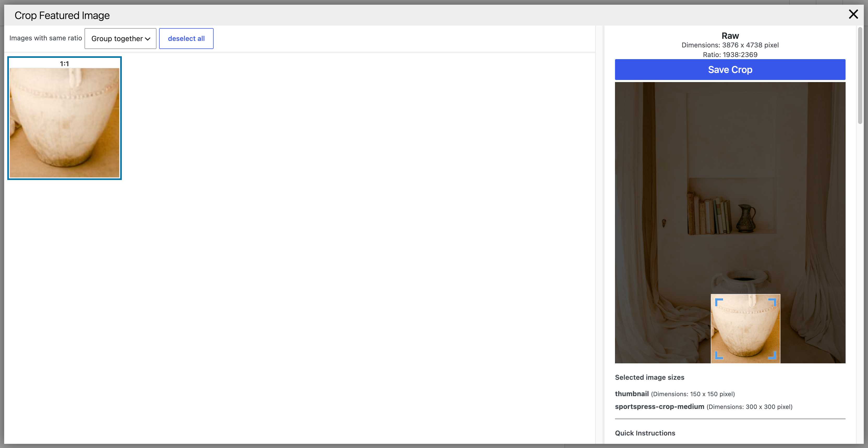Close the Crop Featured Image dialog
The image size is (868, 448).
click(853, 14)
